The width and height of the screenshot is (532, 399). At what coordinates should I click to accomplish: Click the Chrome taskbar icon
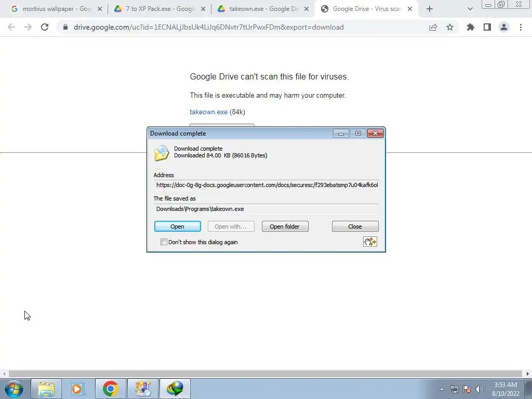point(111,389)
